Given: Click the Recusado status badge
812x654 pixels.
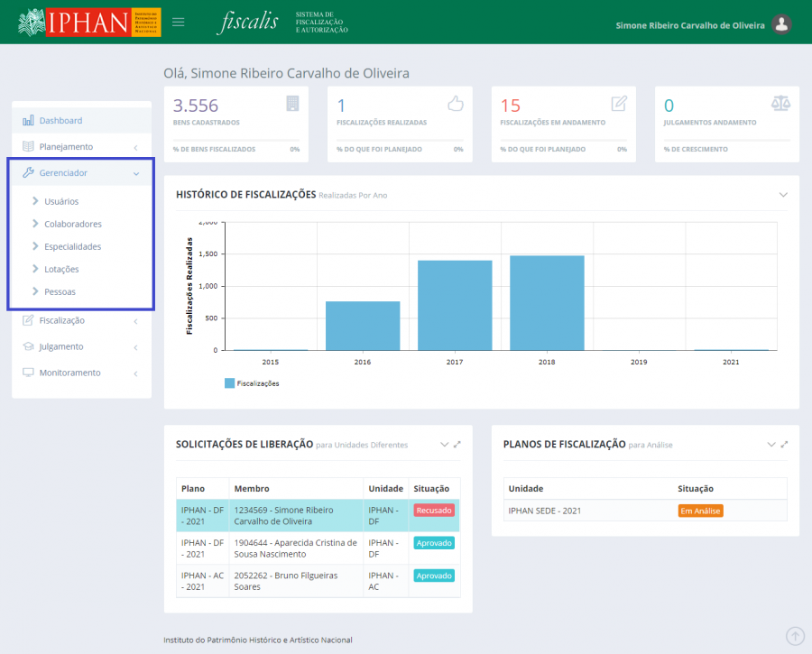Looking at the screenshot, I should (x=434, y=511).
